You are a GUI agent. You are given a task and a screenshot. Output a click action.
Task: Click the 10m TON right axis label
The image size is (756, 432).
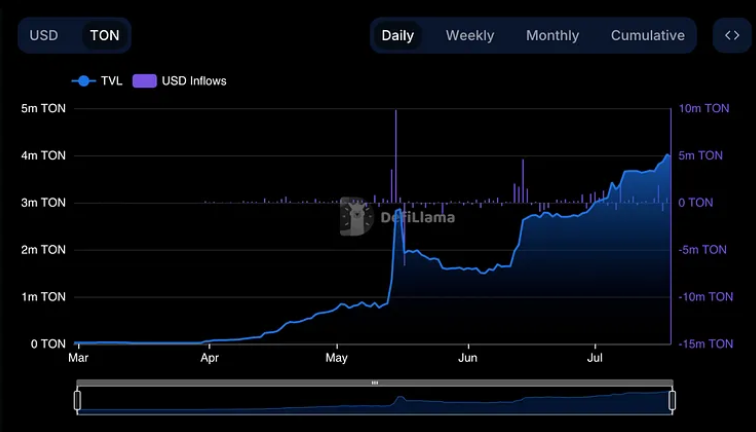[x=703, y=108]
